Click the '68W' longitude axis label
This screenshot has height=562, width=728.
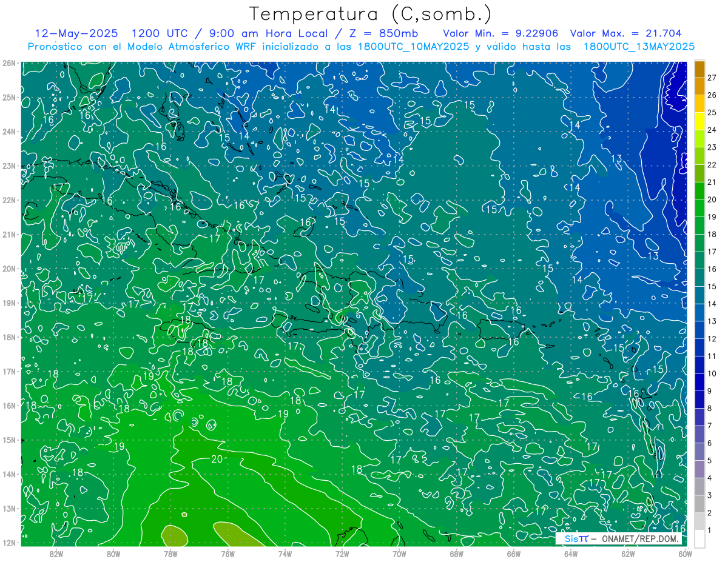point(457,554)
